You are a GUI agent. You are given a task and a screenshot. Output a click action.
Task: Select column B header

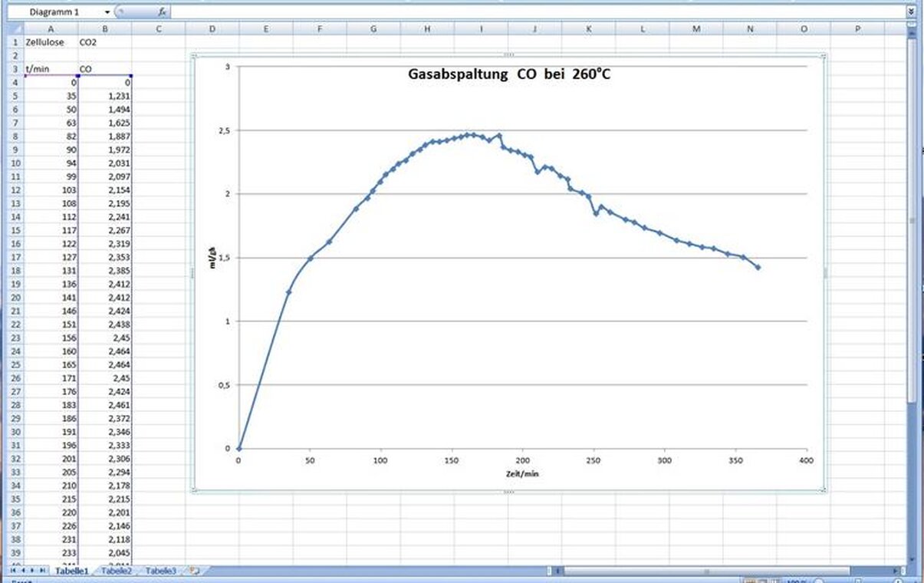coord(104,29)
